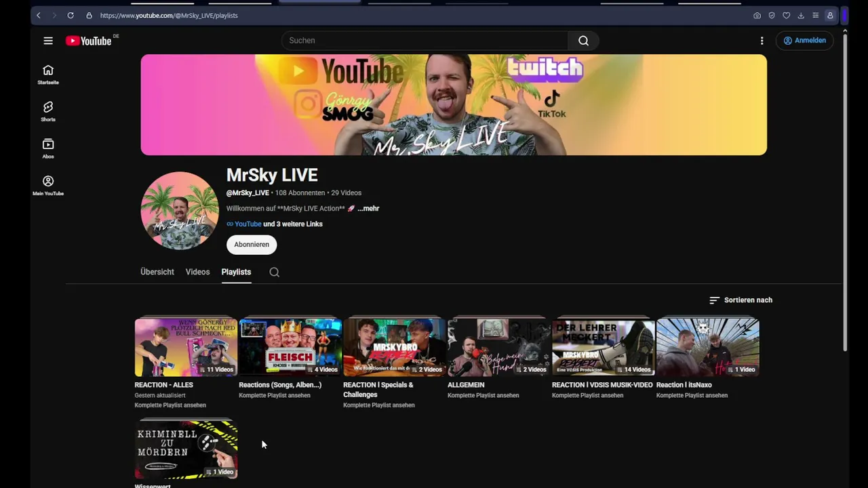868x488 pixels.
Task: Click the heart bookmark icon in the toolbar
Action: point(787,15)
